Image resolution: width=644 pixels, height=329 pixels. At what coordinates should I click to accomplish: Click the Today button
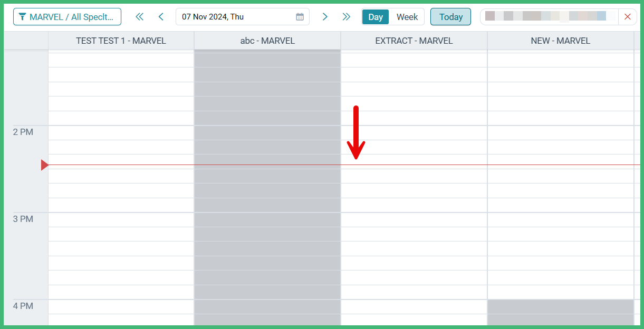click(x=450, y=16)
